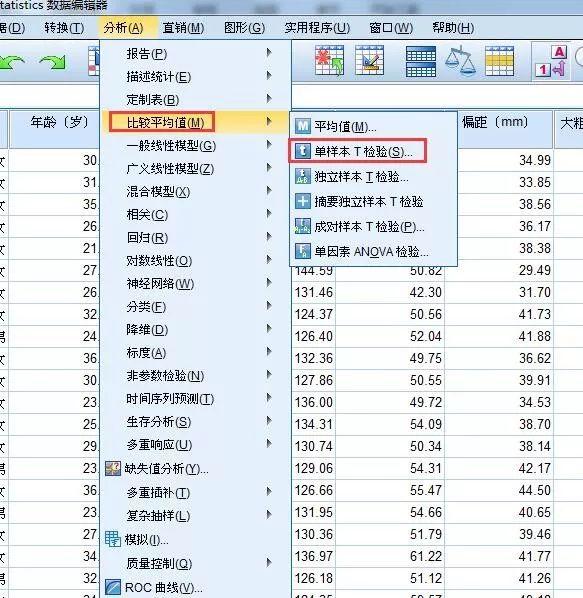Screen dimensions: 583x598
Task: Click the green Redo arrow icon
Action: (53, 62)
